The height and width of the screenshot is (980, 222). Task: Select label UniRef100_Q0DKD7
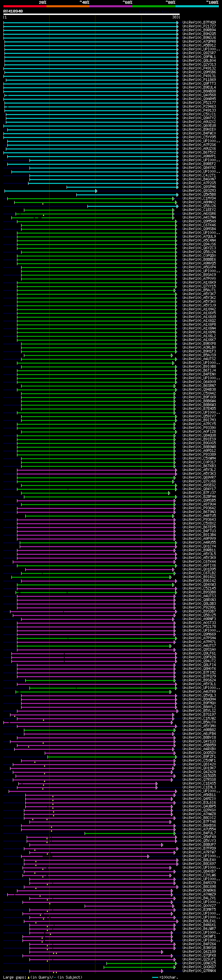click(199, 967)
